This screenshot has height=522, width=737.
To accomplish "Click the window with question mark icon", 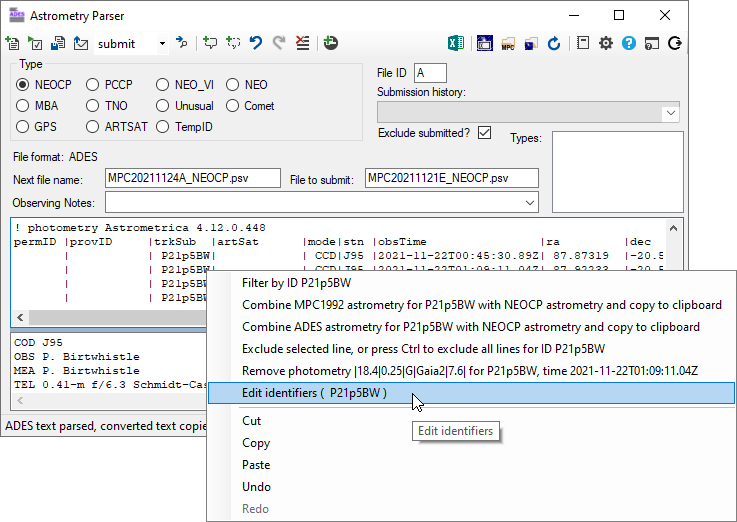I will coord(652,44).
